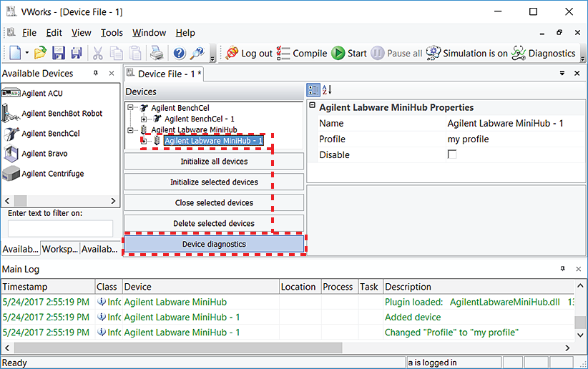
Task: Click the Agilent Bravo device icon
Action: 11,154
